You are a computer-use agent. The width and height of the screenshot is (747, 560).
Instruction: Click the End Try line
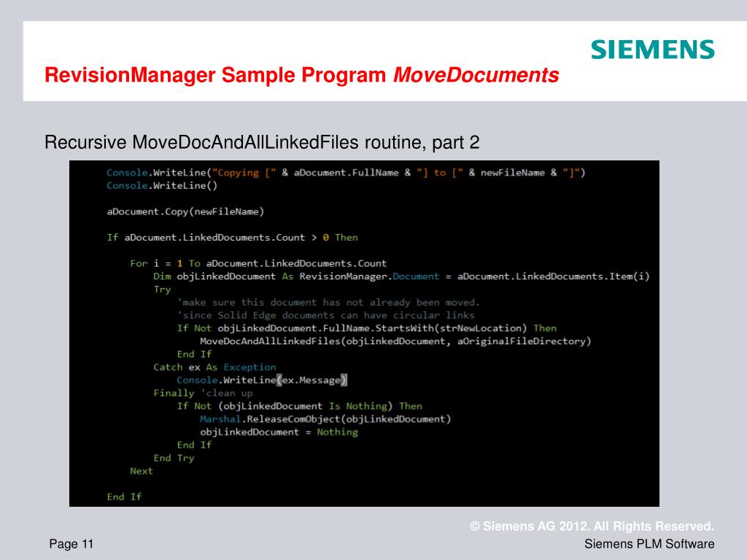click(x=174, y=458)
